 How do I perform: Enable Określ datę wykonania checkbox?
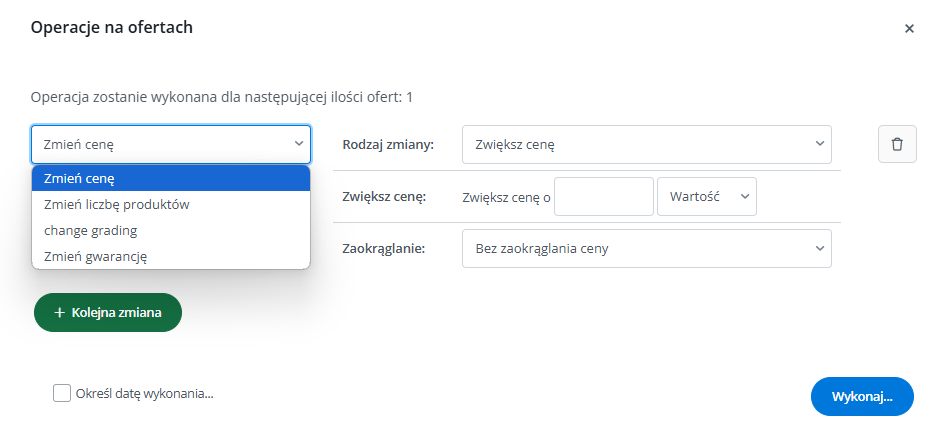pos(62,394)
